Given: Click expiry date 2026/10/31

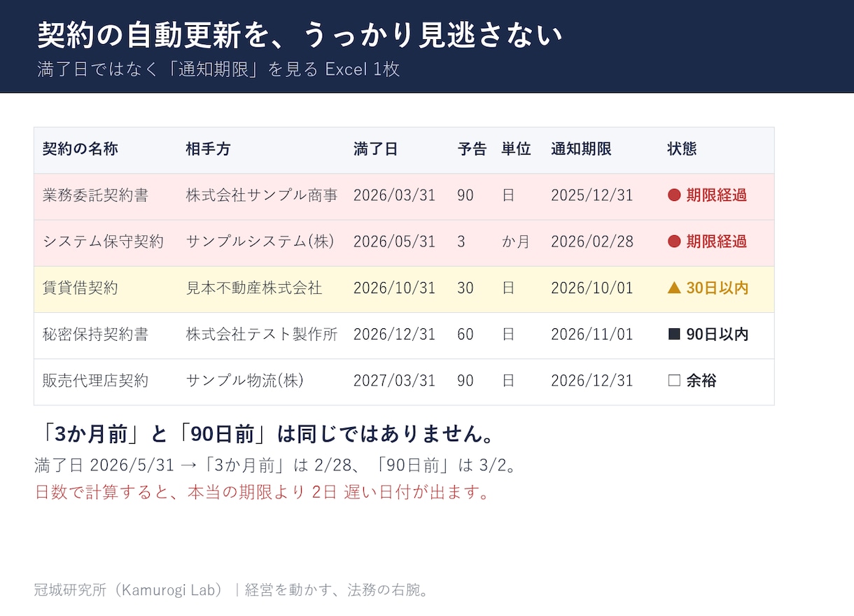Looking at the screenshot, I should (x=395, y=288).
